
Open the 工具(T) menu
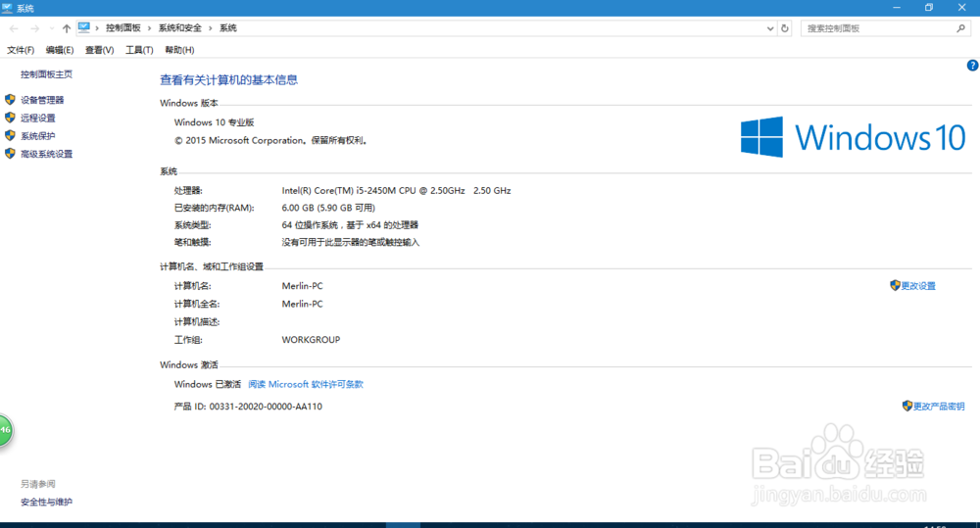tap(139, 50)
